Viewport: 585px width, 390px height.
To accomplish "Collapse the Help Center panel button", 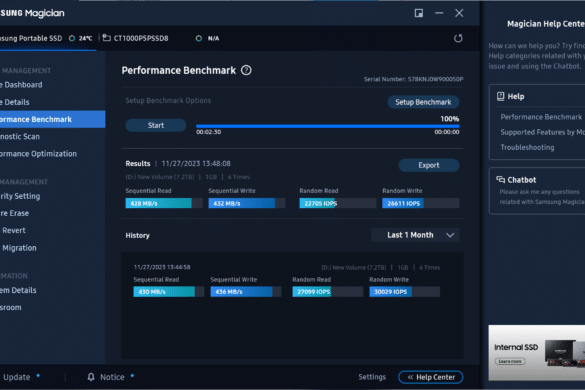I will coord(431,377).
